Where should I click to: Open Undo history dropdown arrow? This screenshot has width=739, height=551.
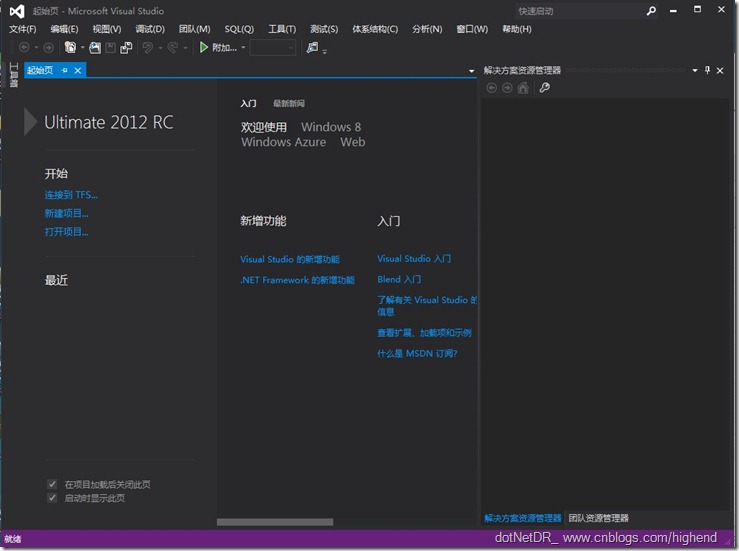point(160,48)
